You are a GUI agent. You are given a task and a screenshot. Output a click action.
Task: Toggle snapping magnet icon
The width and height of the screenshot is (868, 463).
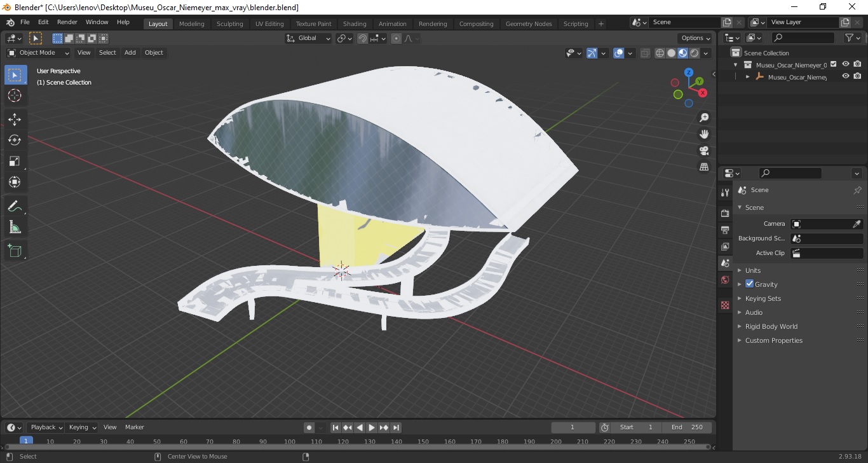click(362, 38)
